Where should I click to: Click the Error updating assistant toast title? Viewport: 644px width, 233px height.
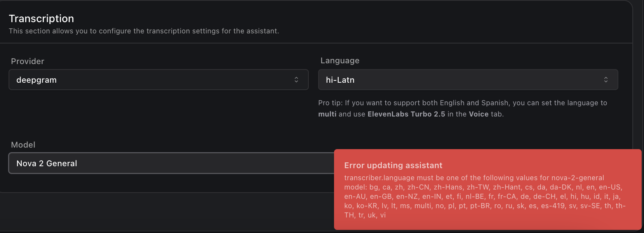click(393, 165)
